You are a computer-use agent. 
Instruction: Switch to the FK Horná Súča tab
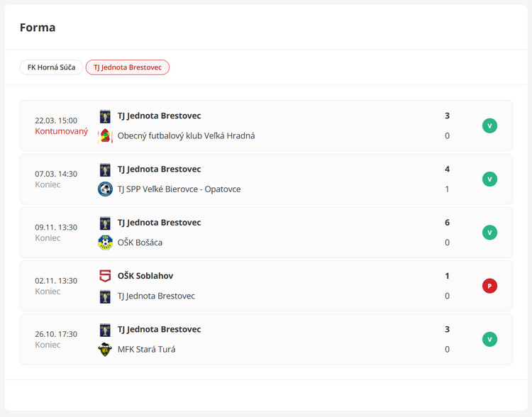tap(51, 67)
